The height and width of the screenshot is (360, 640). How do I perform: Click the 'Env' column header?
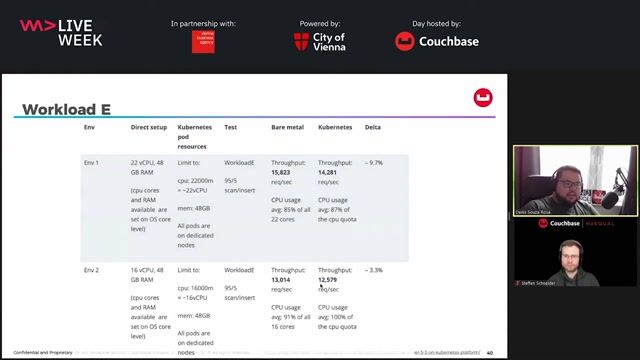point(89,127)
